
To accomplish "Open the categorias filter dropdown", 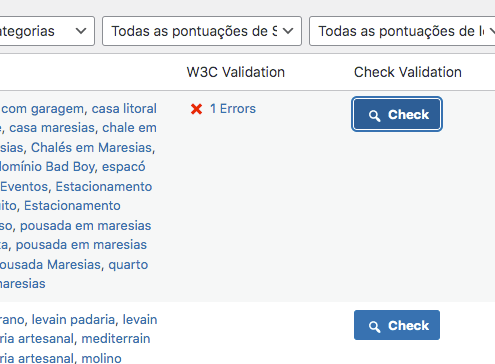I will click(x=47, y=31).
